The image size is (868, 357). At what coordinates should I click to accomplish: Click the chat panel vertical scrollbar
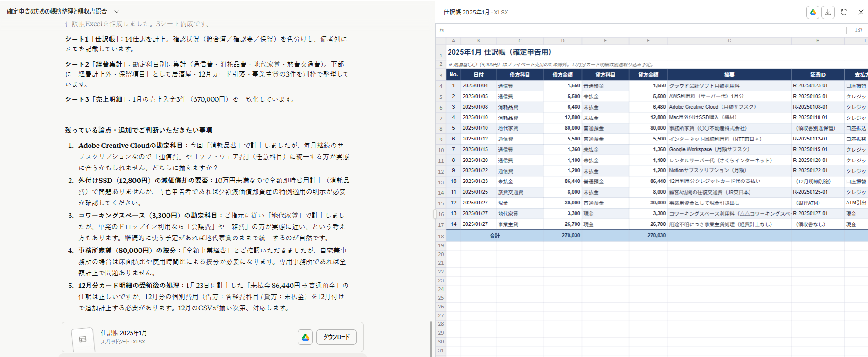pos(431,338)
